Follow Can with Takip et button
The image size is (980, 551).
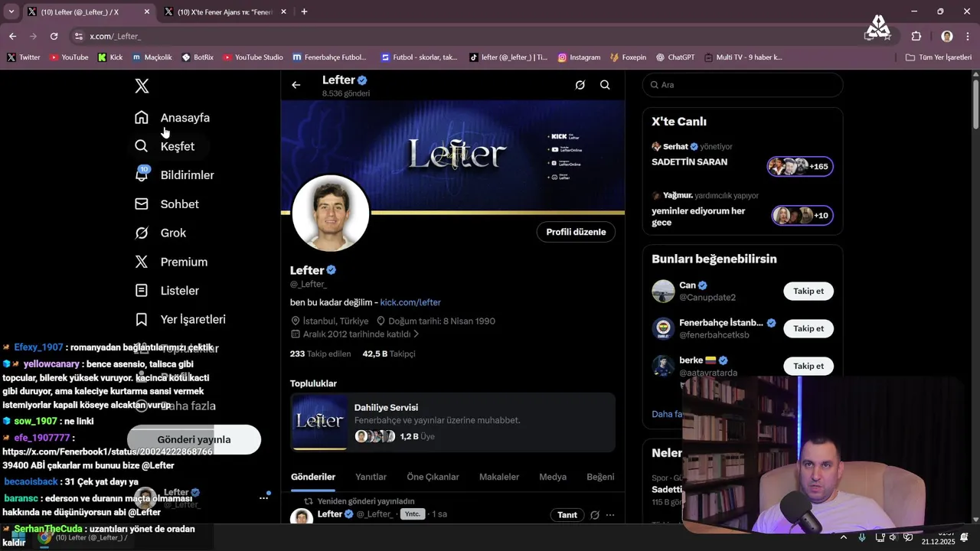[808, 291]
